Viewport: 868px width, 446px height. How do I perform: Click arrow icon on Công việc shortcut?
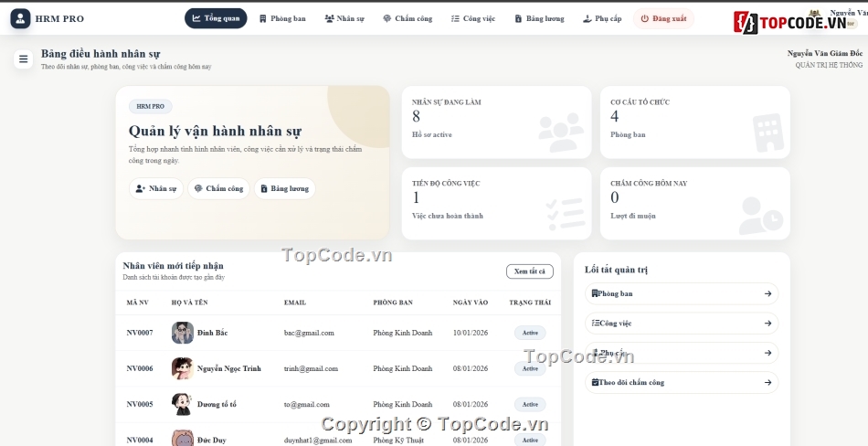(767, 323)
